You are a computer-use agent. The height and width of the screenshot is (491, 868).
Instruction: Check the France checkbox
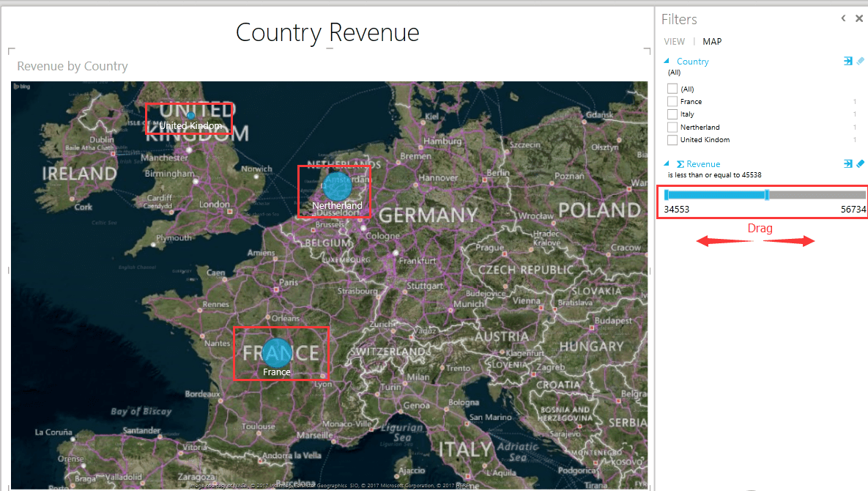click(672, 101)
